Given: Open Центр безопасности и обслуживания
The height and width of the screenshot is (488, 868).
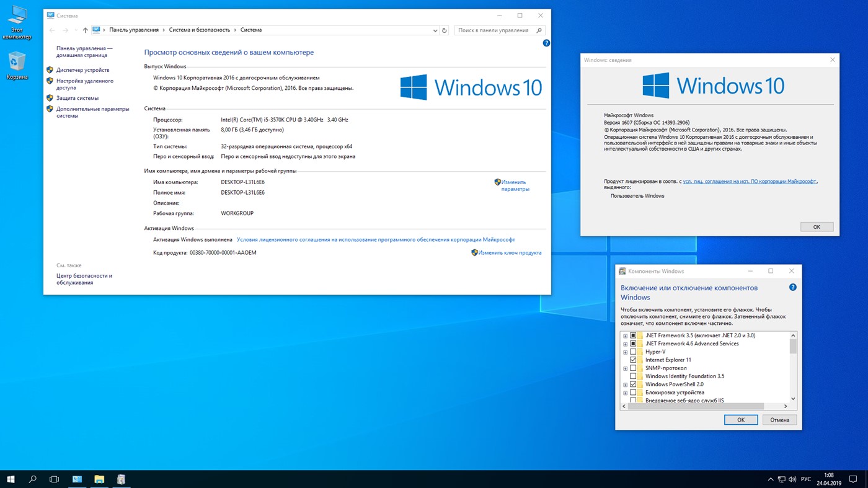Looking at the screenshot, I should (x=84, y=279).
